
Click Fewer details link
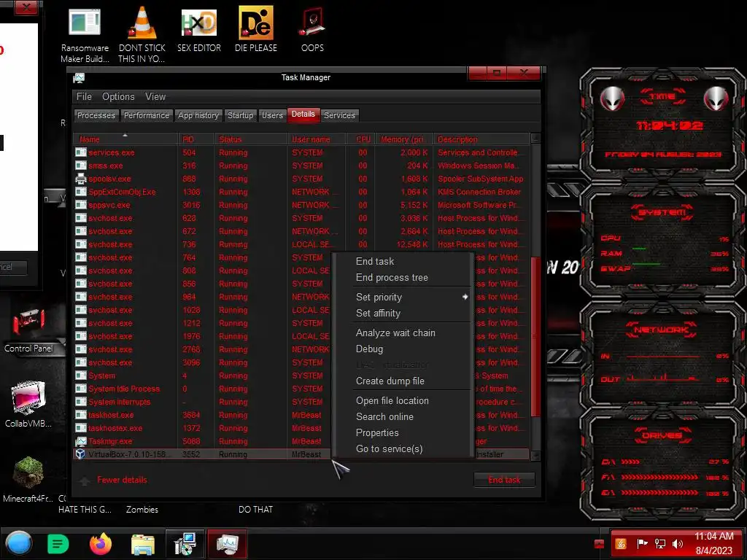click(x=122, y=480)
